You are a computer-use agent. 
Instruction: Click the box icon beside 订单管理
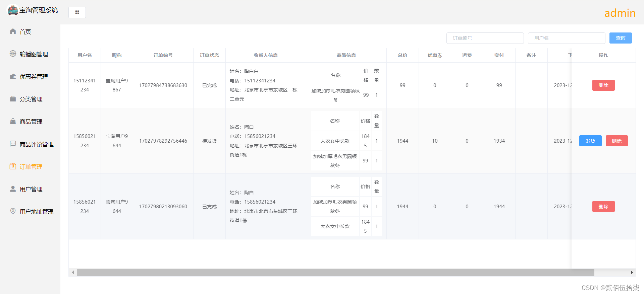(x=13, y=166)
